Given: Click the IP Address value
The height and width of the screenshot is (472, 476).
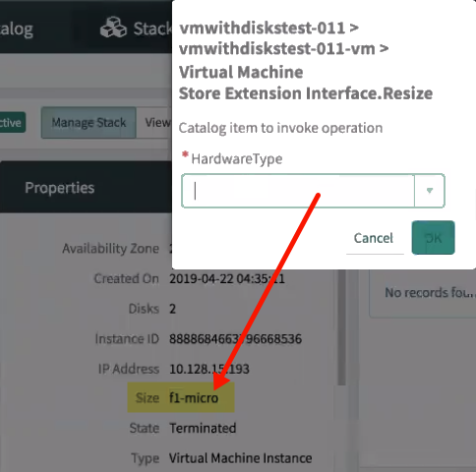Looking at the screenshot, I should click(x=209, y=369).
